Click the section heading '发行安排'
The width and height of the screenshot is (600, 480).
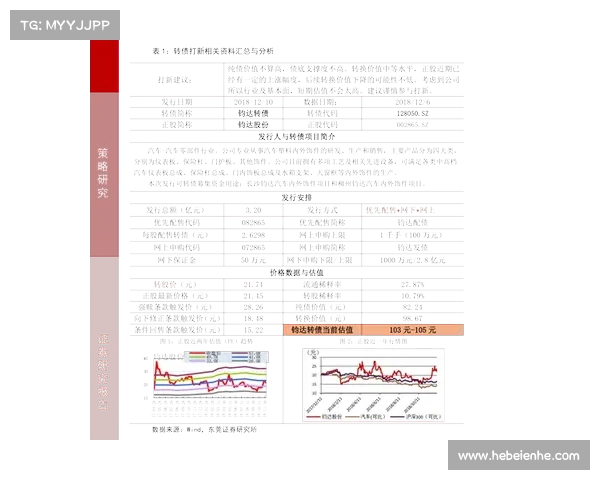pyautogui.click(x=297, y=198)
